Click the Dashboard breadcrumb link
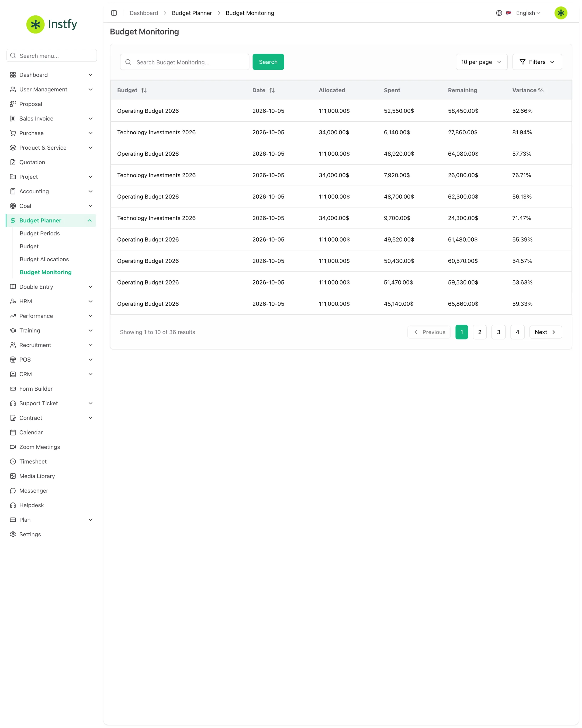The image size is (582, 728). (144, 13)
